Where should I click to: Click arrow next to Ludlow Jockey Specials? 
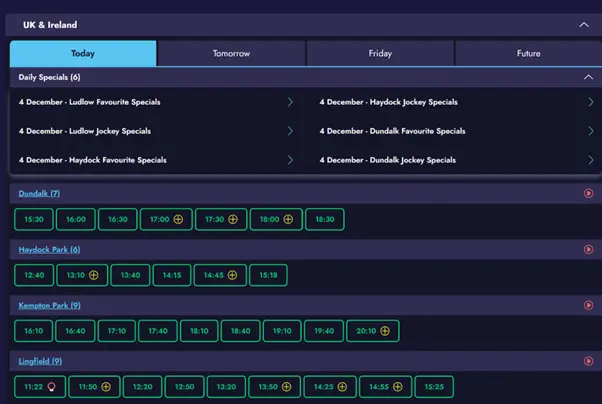(290, 131)
